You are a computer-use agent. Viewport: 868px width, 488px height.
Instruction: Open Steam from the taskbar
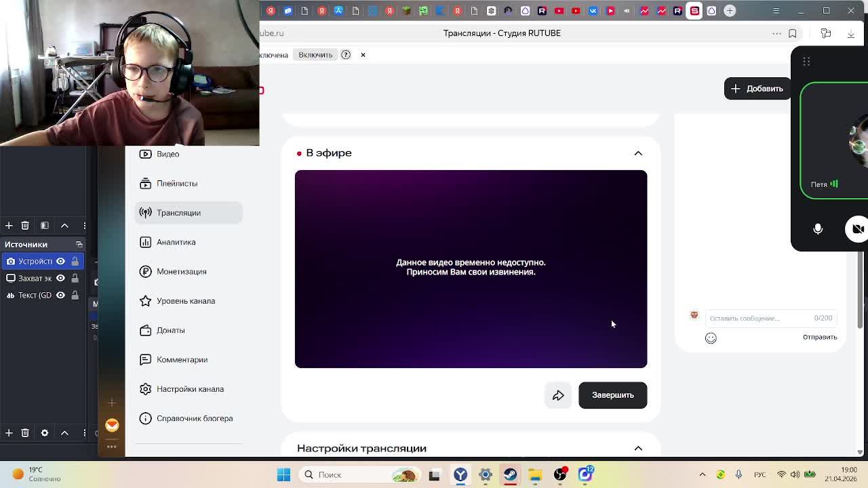[510, 475]
